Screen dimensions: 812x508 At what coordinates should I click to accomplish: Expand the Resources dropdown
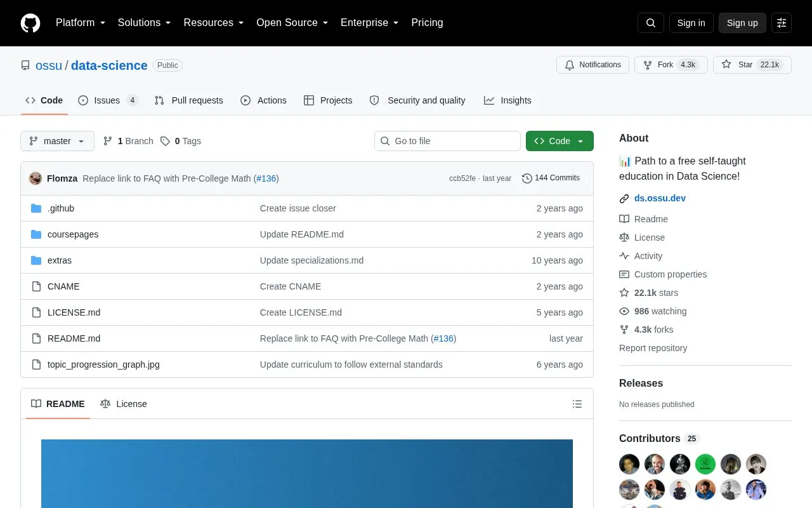pos(214,23)
